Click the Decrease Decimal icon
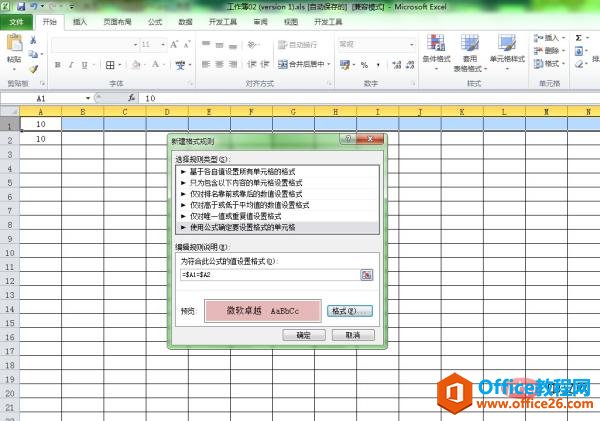The width and height of the screenshot is (600, 421). pyautogui.click(x=410, y=65)
